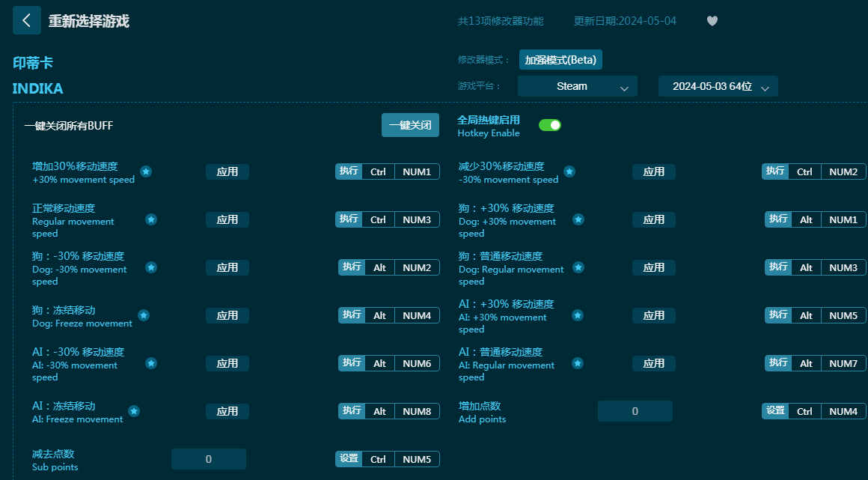Screen dimensions: 868x480
Task: Star the +30% movement speed cheat
Action: [146, 171]
